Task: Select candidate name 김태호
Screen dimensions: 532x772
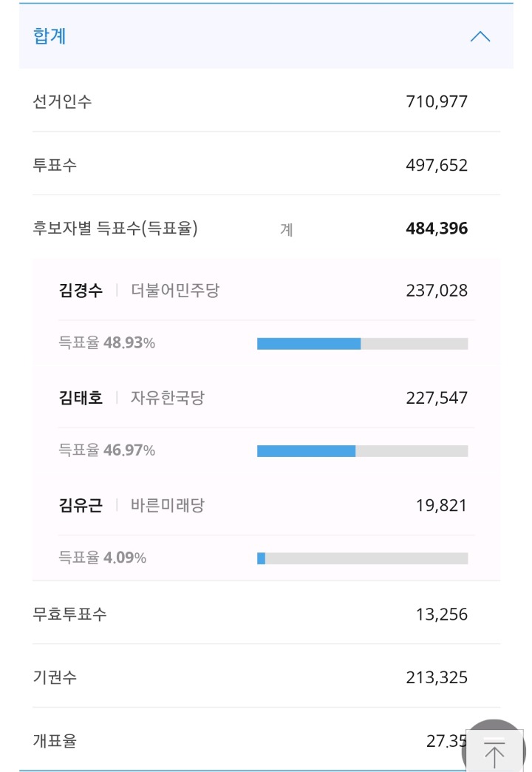Action: click(80, 397)
